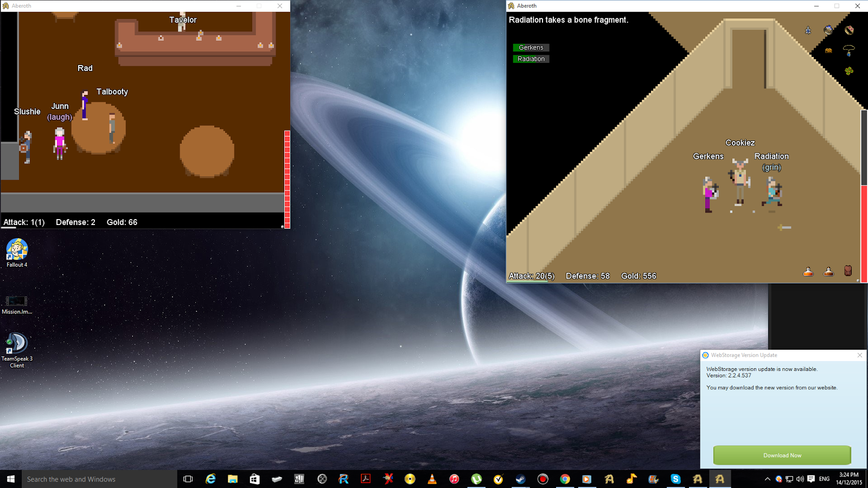Click the Radiation green party label

pyautogui.click(x=531, y=59)
